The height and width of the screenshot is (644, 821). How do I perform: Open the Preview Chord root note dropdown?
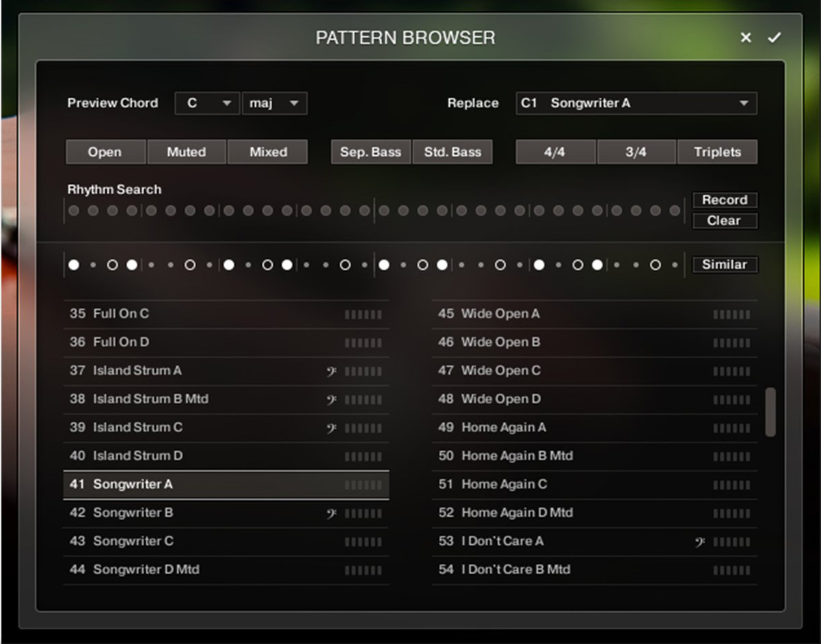(206, 103)
